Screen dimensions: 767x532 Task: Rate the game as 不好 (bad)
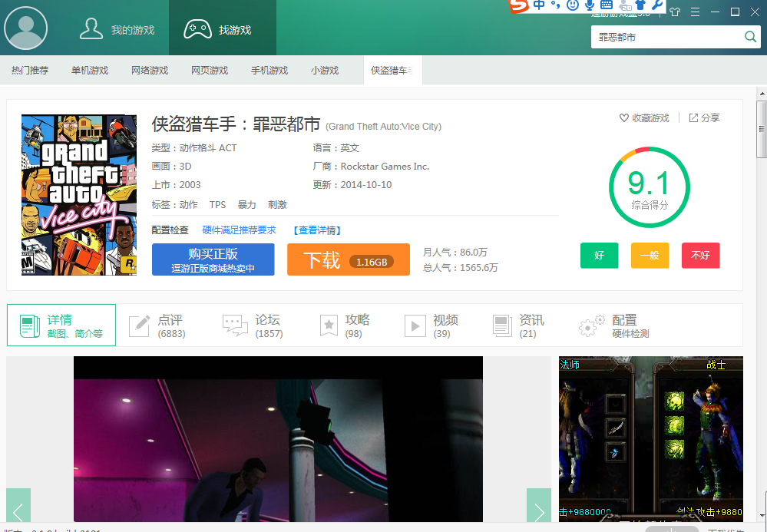coord(700,256)
